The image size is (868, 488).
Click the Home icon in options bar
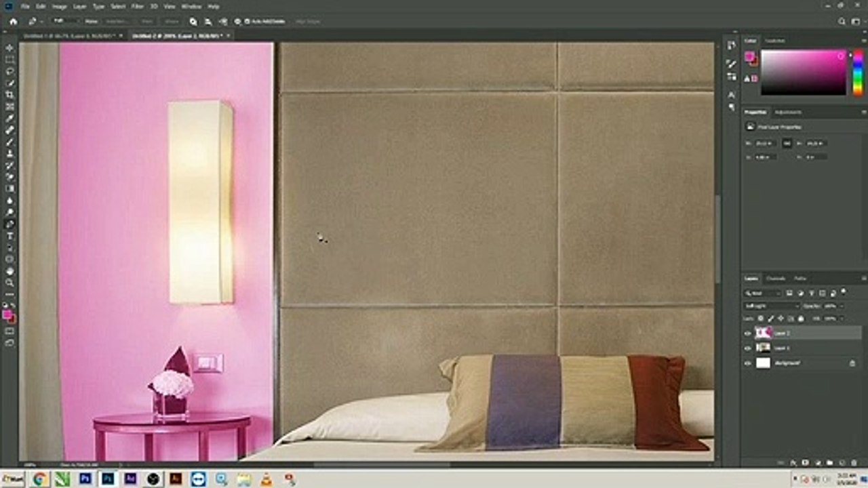coord(13,22)
